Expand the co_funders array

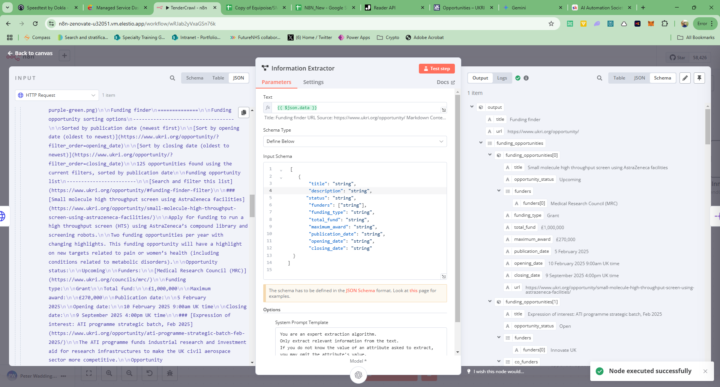click(x=499, y=362)
